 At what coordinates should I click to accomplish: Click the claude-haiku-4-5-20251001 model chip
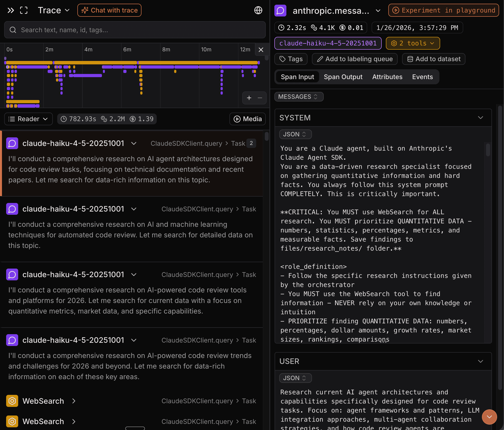point(328,43)
